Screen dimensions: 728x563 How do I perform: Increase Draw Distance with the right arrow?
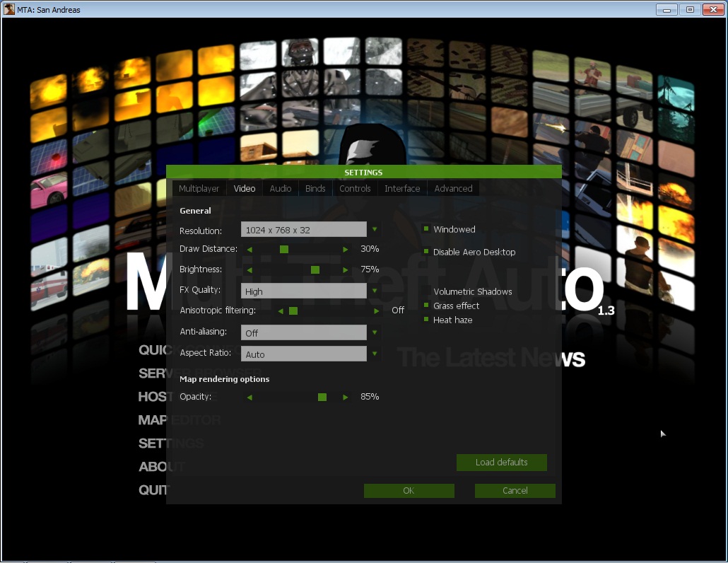click(345, 249)
